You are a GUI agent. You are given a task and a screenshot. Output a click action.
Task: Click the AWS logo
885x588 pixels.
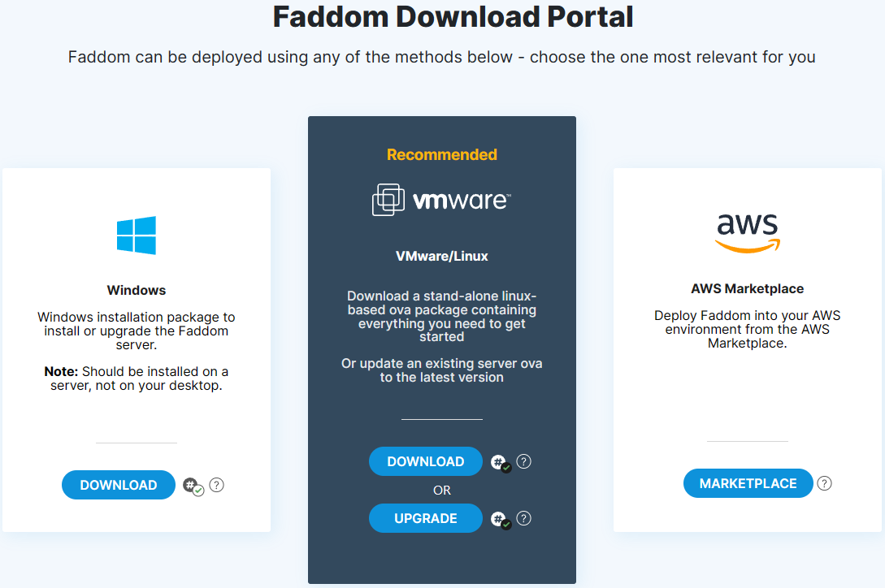748,233
